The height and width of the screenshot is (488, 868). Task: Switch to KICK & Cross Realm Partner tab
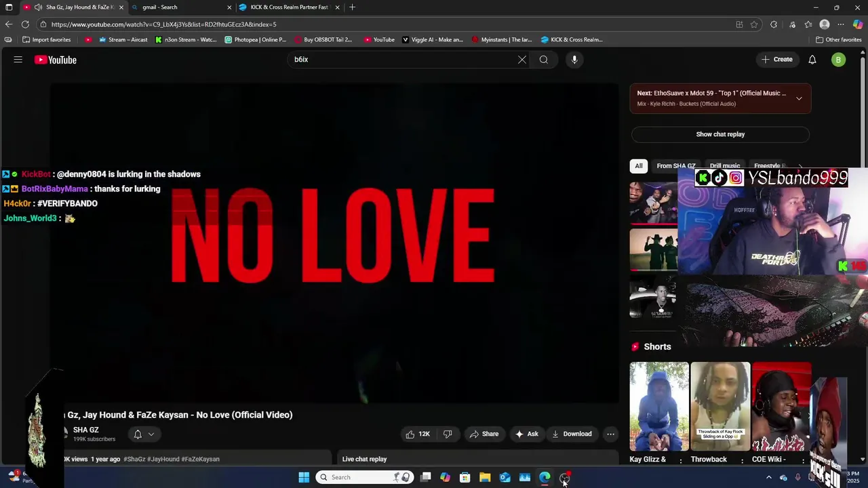pos(288,7)
